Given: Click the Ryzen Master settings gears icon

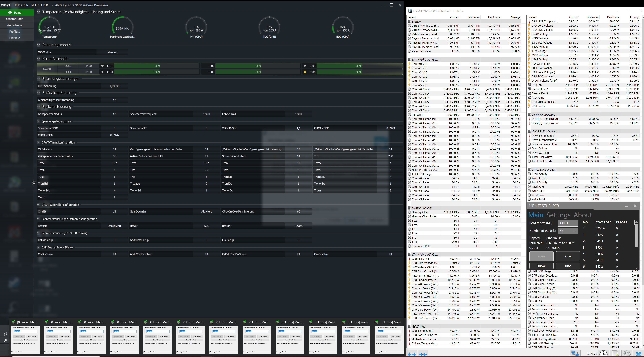Looking at the screenshot, I should coord(5,341).
